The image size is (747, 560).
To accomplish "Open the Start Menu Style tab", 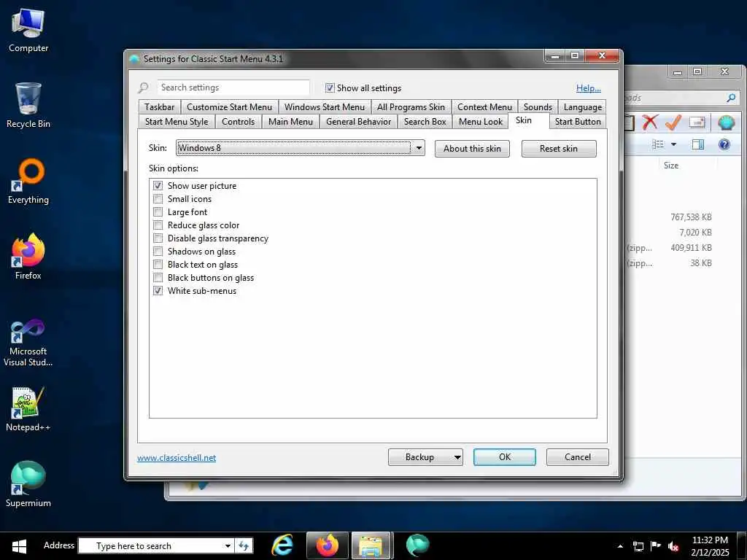I will [177, 122].
